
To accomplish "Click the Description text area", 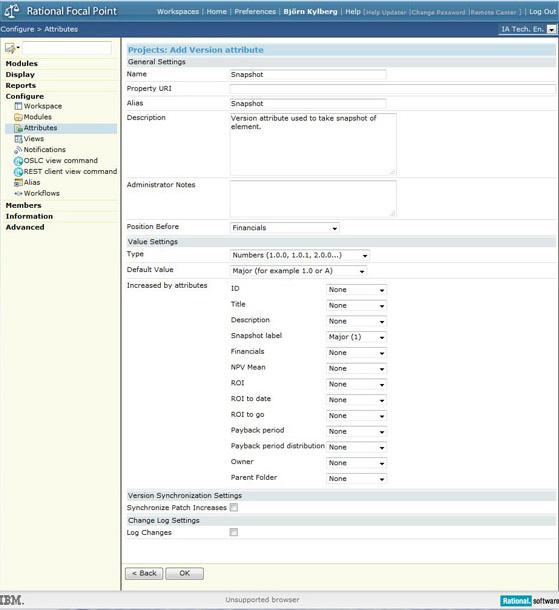I will (313, 144).
